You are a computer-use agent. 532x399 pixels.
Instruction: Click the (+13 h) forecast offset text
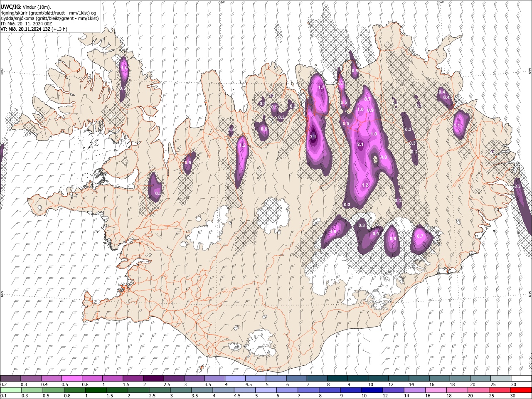[59, 29]
